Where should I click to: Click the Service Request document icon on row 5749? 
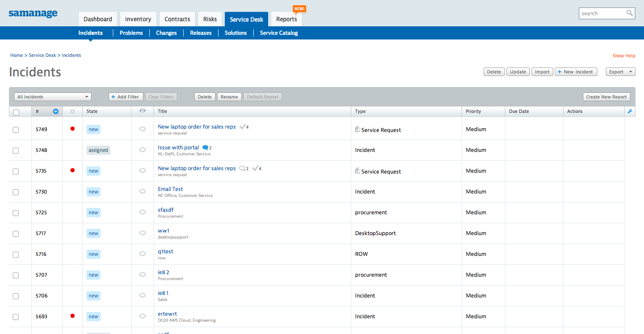tap(357, 129)
